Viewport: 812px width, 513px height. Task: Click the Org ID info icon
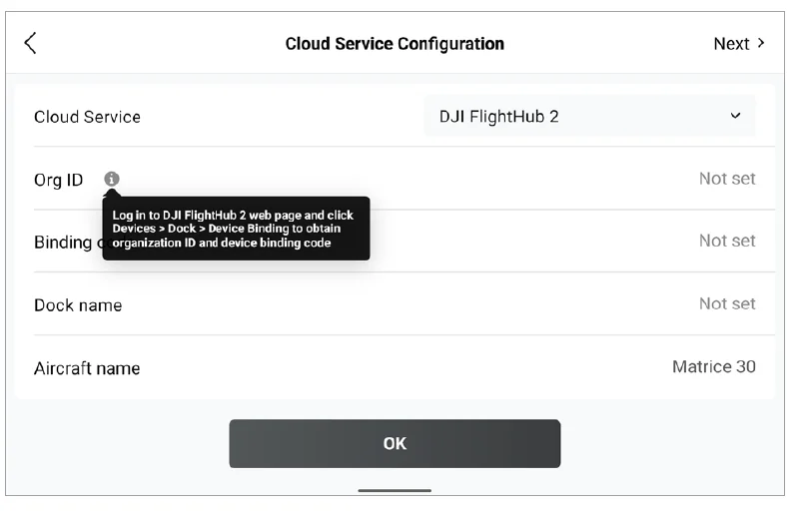pyautogui.click(x=112, y=179)
